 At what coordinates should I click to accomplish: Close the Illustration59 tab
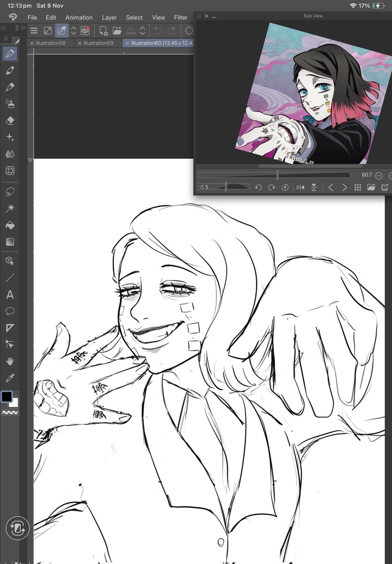(79, 43)
